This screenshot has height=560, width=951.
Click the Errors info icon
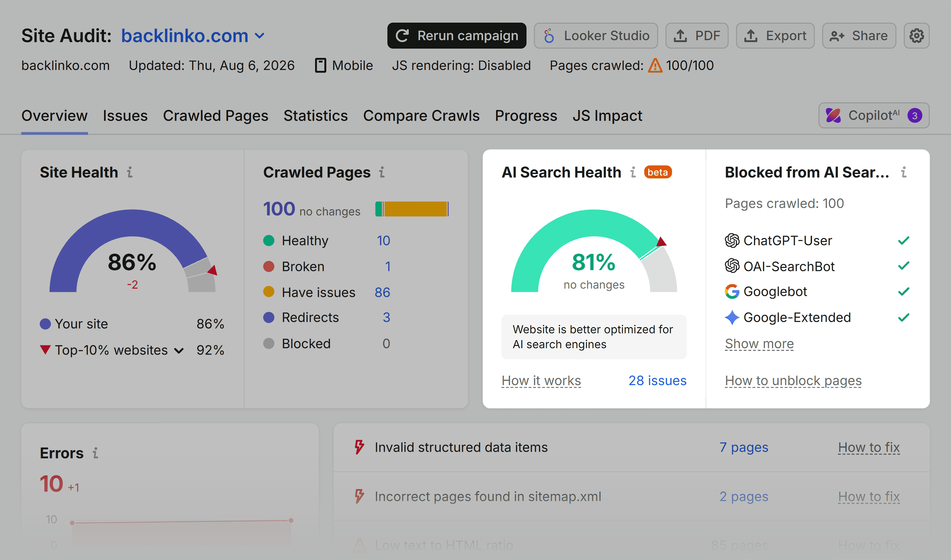click(95, 453)
